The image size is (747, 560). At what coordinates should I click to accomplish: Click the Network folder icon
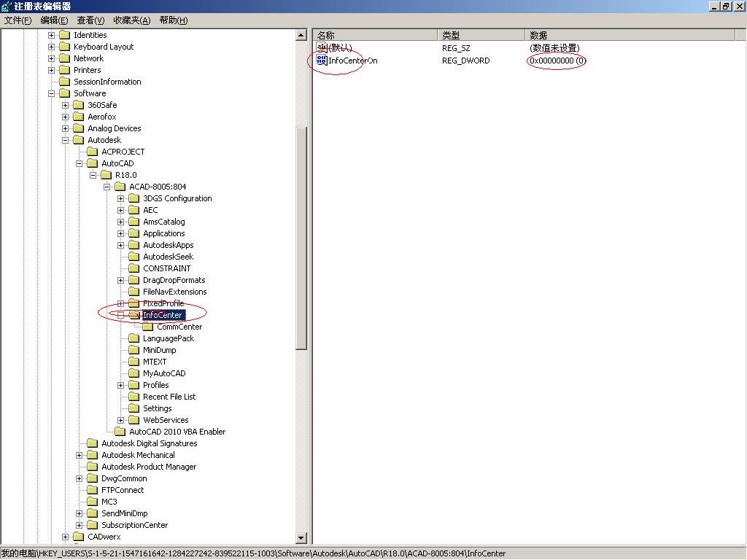[64, 58]
